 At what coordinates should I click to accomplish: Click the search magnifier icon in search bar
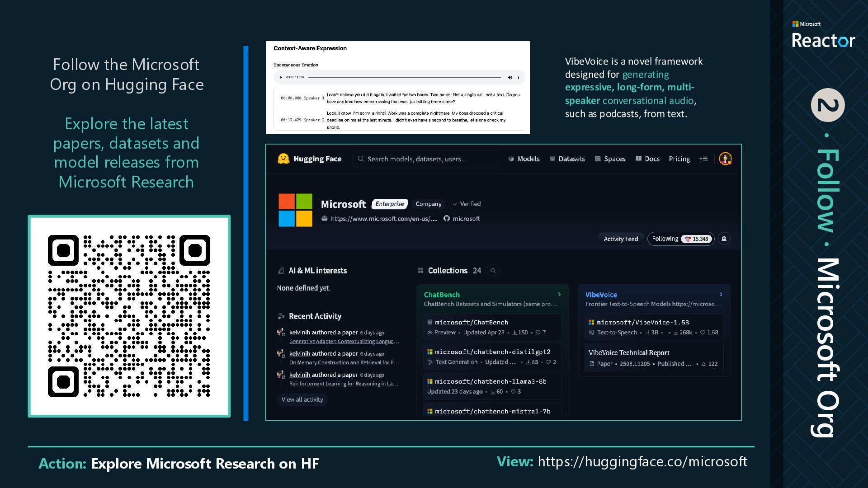click(361, 159)
